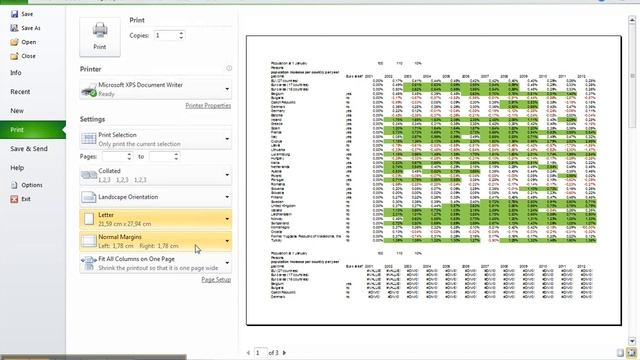This screenshot has height=360, width=640.
Task: Click the Page Setup link
Action: click(x=216, y=280)
